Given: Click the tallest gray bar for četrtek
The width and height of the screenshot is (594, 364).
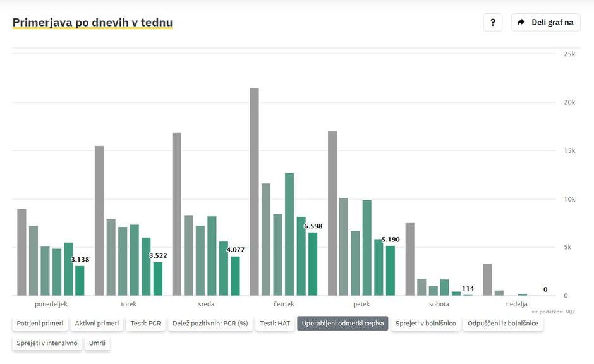Looking at the screenshot, I should [254, 191].
